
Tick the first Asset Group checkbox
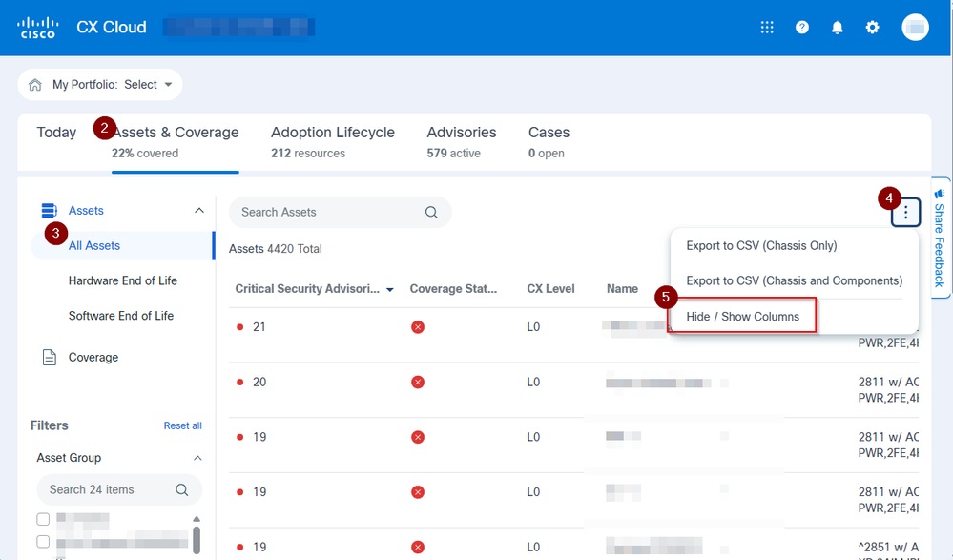[x=43, y=519]
